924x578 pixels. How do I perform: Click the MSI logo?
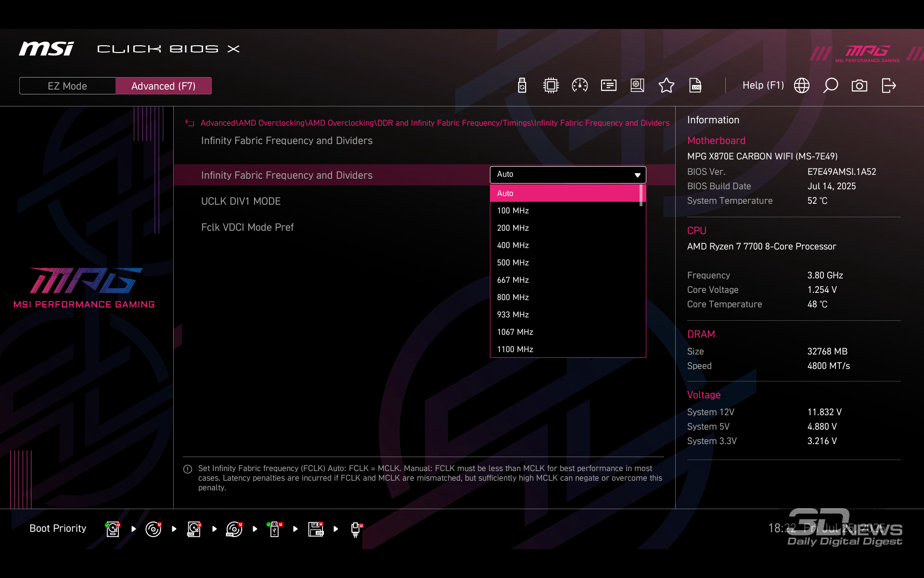[46, 49]
